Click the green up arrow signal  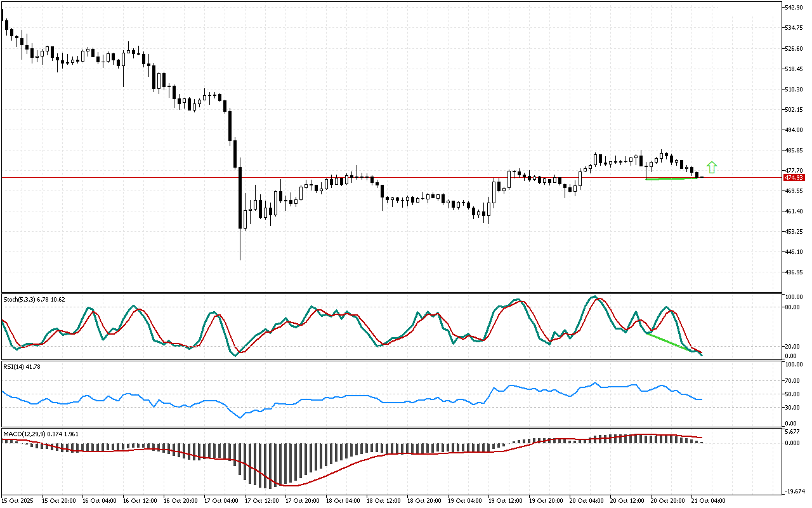coord(712,168)
